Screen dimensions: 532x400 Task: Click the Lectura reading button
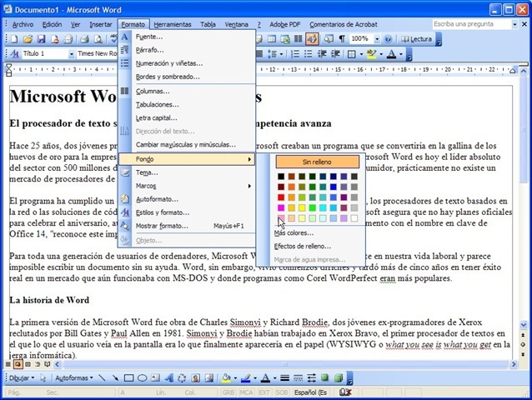417,39
